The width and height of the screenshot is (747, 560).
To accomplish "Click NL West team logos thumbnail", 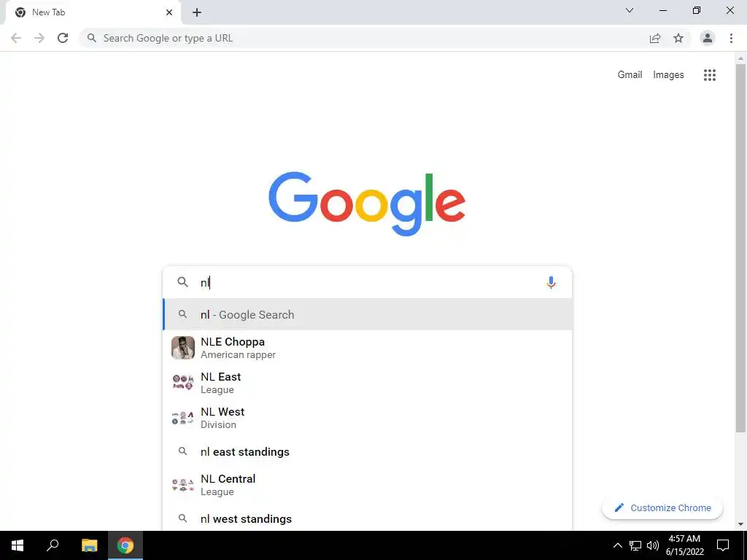I will [183, 418].
